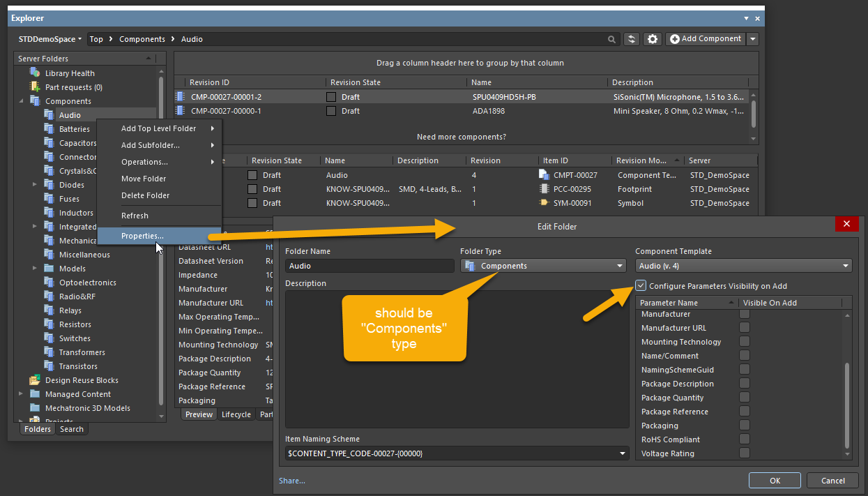Screen dimensions: 868x496
Task: Select Delete Folder in context menu
Action: [145, 195]
